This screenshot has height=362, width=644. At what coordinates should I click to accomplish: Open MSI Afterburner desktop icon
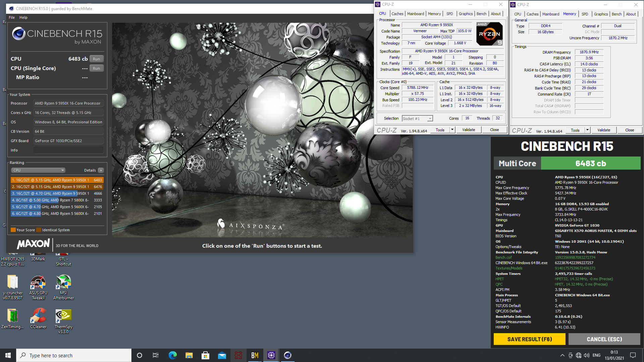click(63, 287)
